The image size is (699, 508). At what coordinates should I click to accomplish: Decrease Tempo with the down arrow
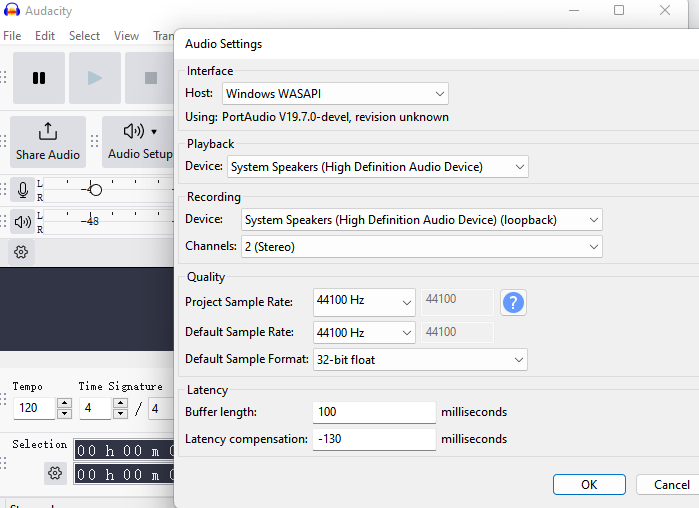coord(65,414)
